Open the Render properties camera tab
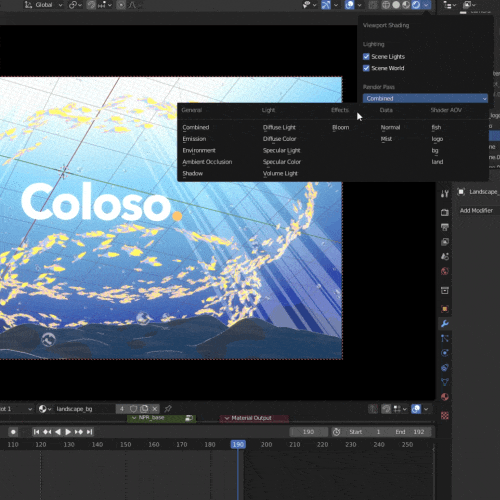 tap(445, 212)
